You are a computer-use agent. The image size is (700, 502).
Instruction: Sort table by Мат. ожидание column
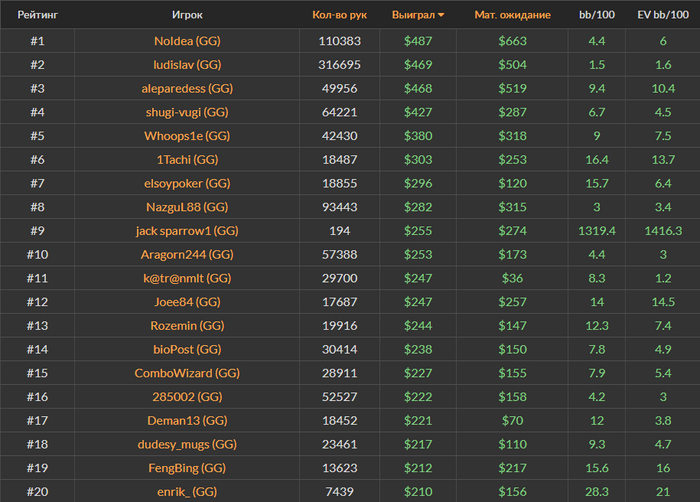pyautogui.click(x=512, y=16)
